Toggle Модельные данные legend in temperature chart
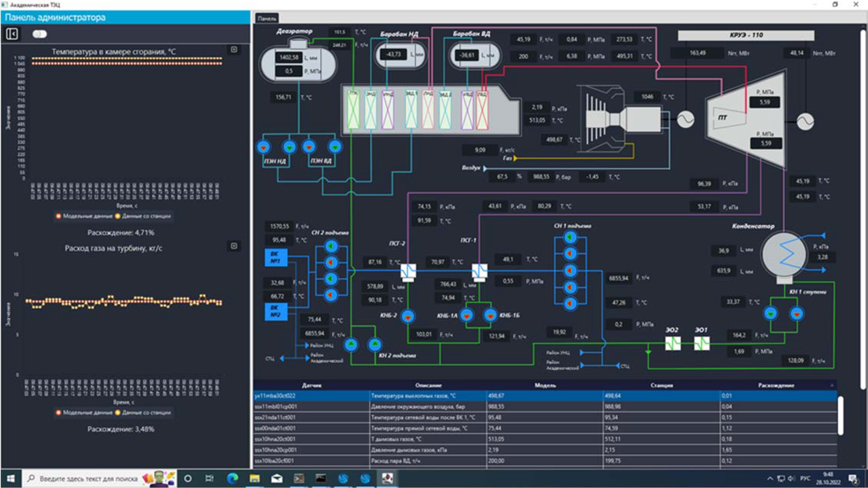Viewport: 868px width, 488px height. click(84, 216)
